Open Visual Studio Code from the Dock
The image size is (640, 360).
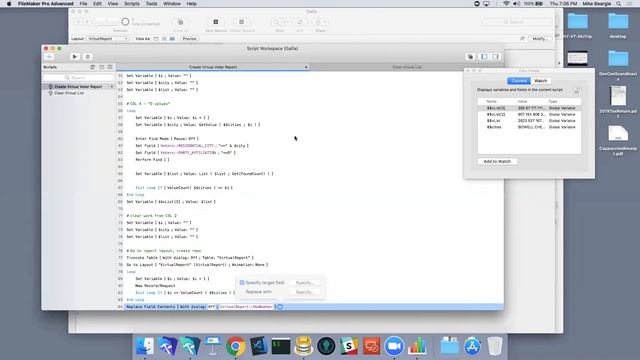258,346
